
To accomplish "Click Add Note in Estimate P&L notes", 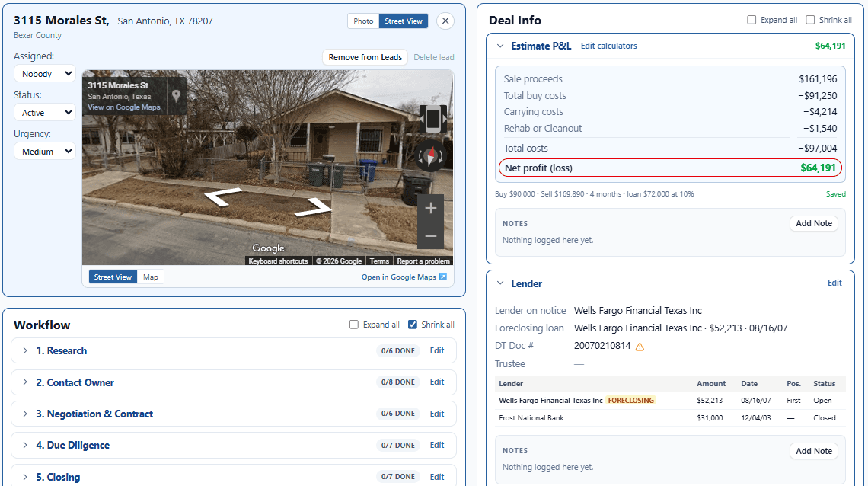I will (814, 223).
